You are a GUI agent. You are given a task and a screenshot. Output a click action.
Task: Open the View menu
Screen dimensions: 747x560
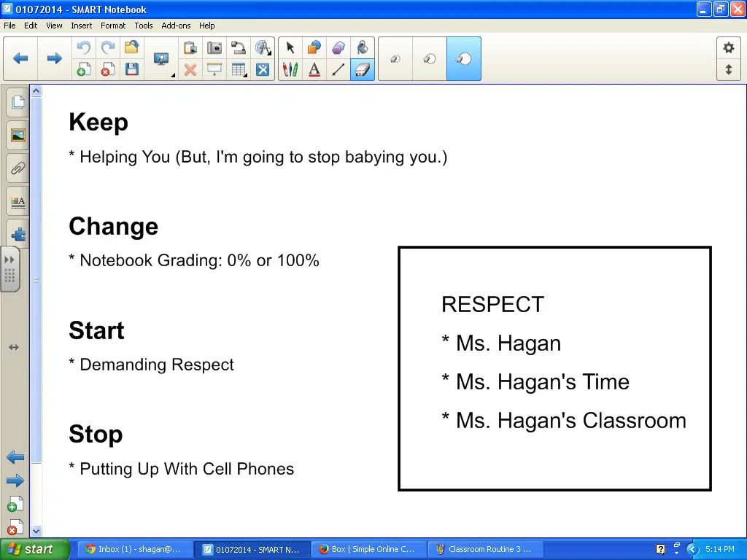pos(54,26)
